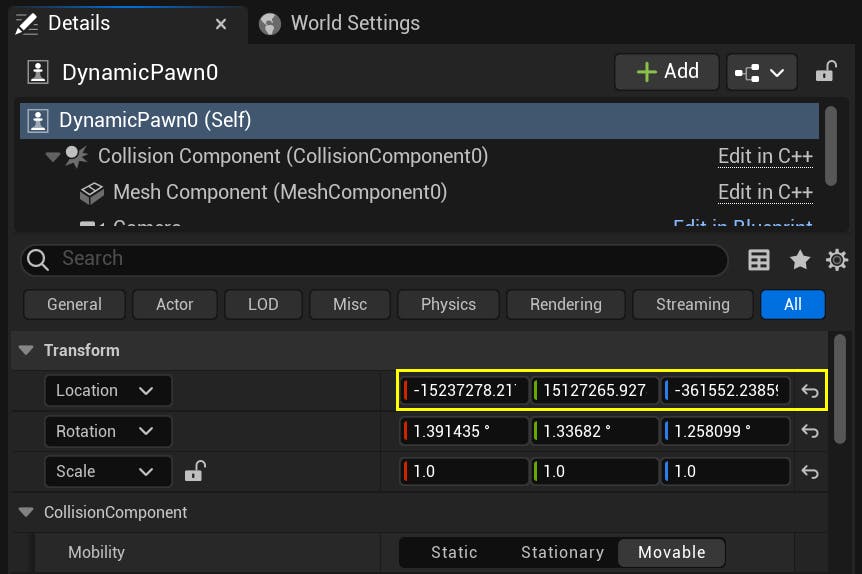Click Location Z value field

726,390
